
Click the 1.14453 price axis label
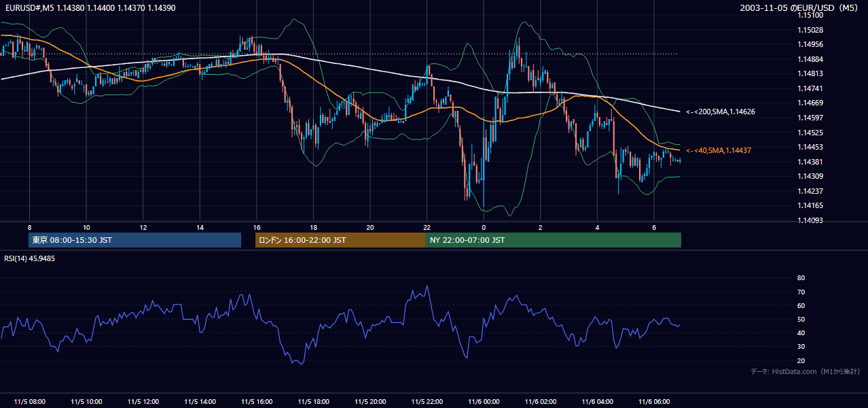click(810, 147)
